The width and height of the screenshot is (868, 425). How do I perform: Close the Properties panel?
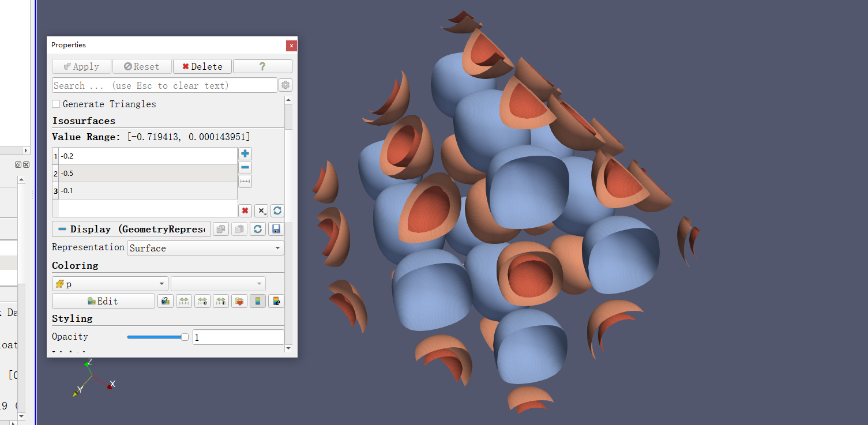tap(291, 46)
